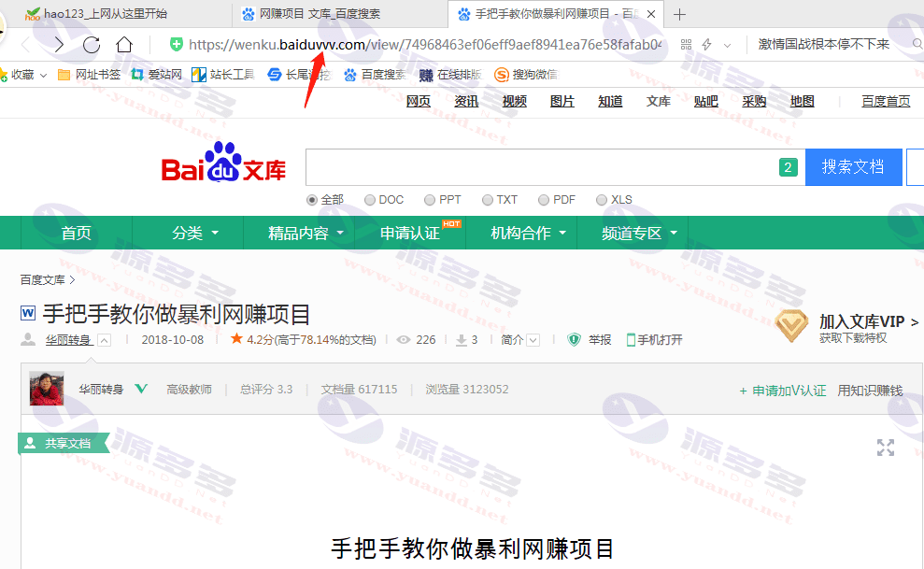Viewport: 924px width, 569px height.
Task: Click the 视频 link in top navigation
Action: coord(515,101)
